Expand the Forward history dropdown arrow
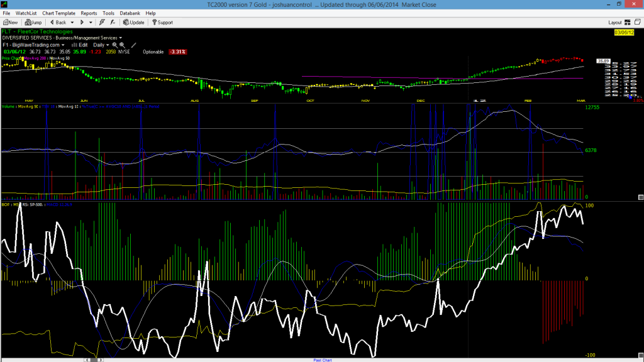This screenshot has width=644, height=362. point(91,23)
